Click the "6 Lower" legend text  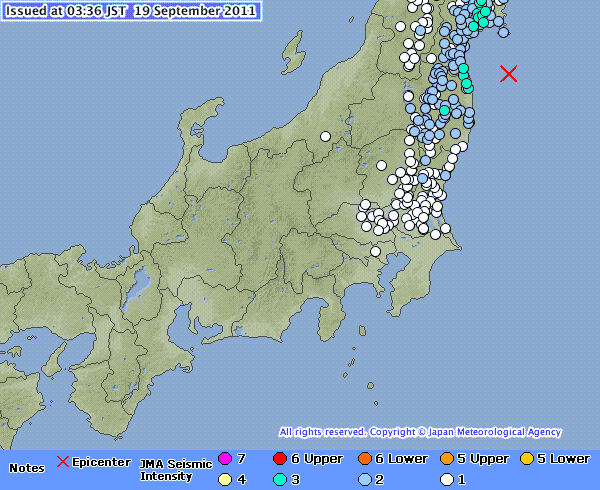click(x=401, y=459)
